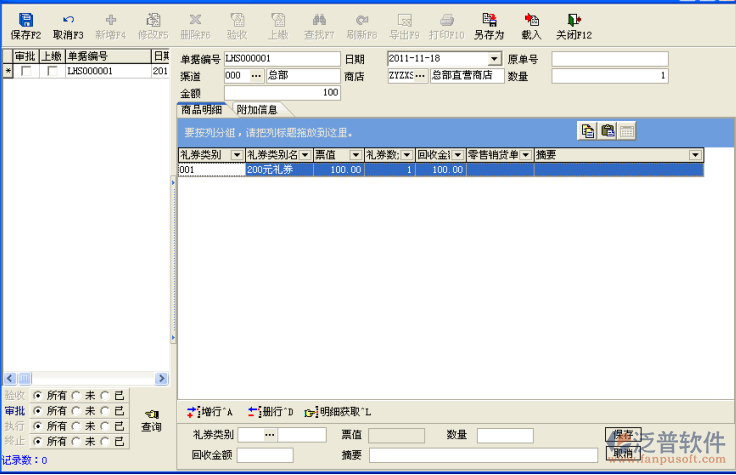Open the 礼券类别 column filter dropdown
This screenshot has height=475, width=736.
[x=236, y=155]
